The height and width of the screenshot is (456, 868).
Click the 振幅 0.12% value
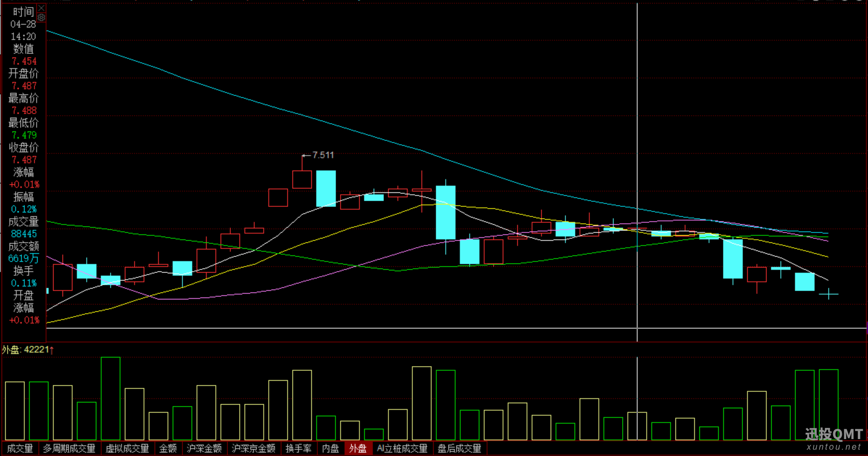pyautogui.click(x=24, y=209)
